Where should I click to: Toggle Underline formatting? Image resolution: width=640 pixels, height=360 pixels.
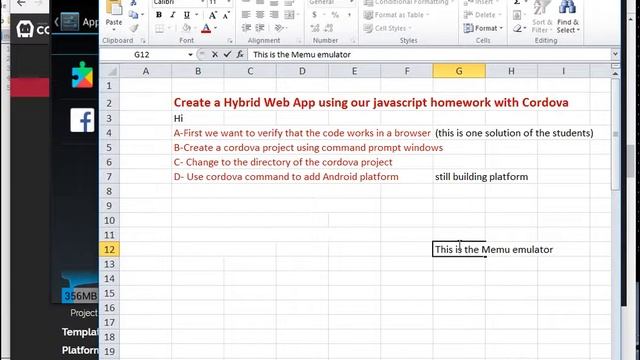point(187,15)
